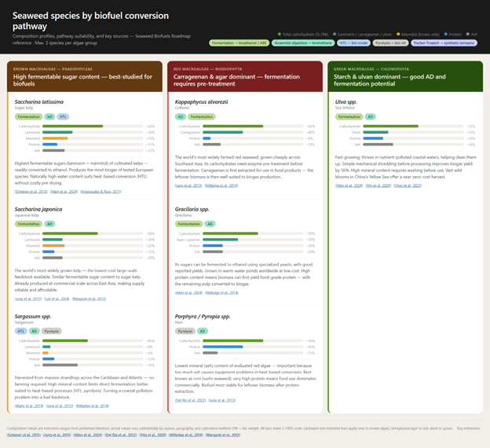The width and height of the screenshot is (490, 448).
Task: Click the Red Macroalgae — Rhodophyta column header
Action: [245, 76]
